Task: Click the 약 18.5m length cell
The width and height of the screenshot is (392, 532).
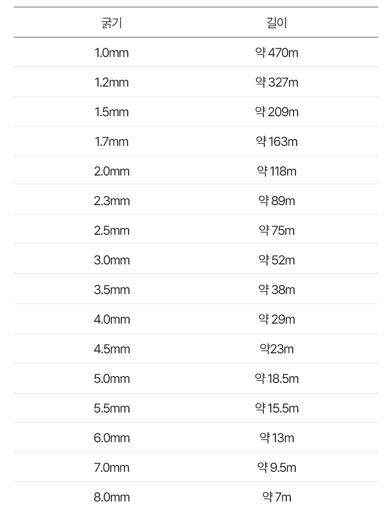Action: (x=277, y=379)
